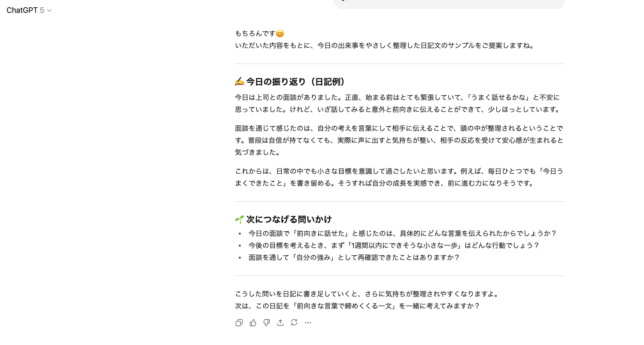Click the ✍️ 今日の振り返り heading
Screen dimensions: 644x345
point(290,82)
